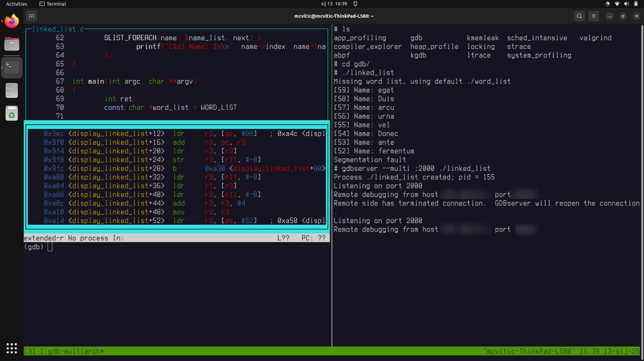The width and height of the screenshot is (644, 361).
Task: Open the Activities overview
Action: (x=17, y=4)
